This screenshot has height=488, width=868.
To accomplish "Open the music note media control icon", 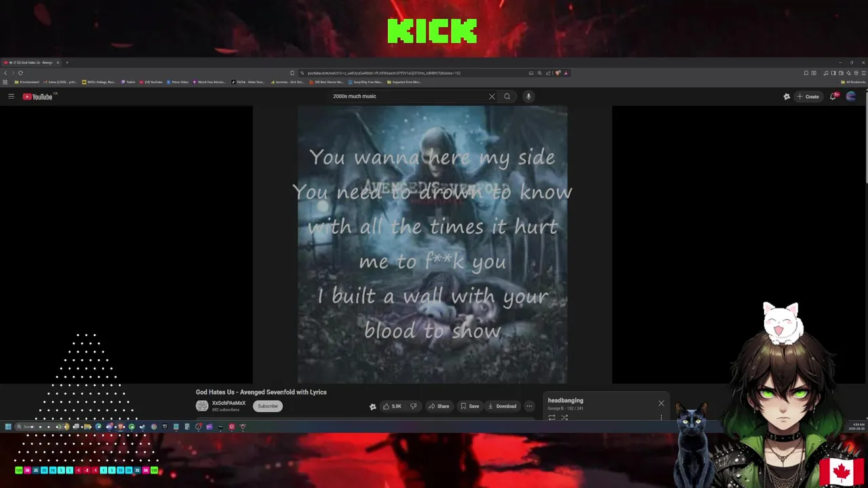I will pos(826,73).
